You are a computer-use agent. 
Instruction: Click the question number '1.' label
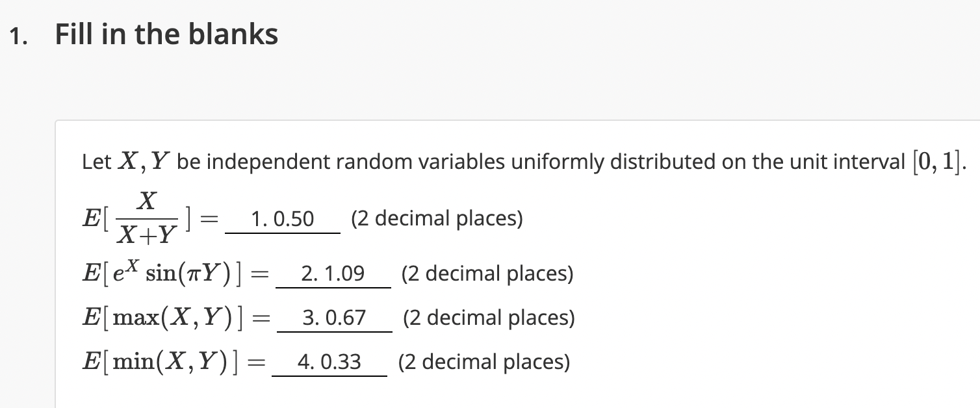19,38
